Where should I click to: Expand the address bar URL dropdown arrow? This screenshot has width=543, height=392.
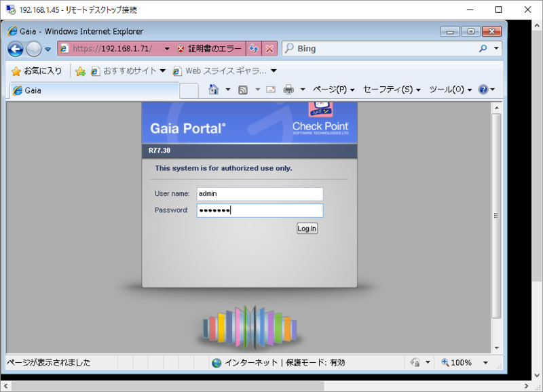(167, 49)
